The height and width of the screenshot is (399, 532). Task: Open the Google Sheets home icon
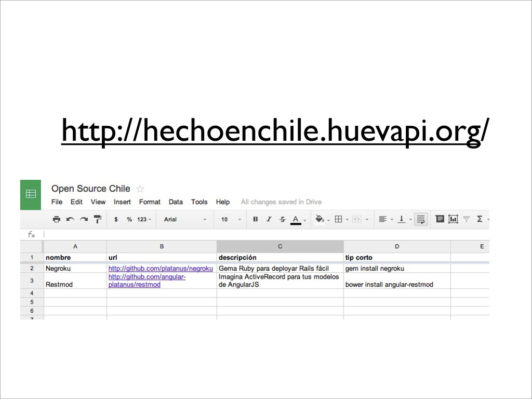(x=31, y=195)
